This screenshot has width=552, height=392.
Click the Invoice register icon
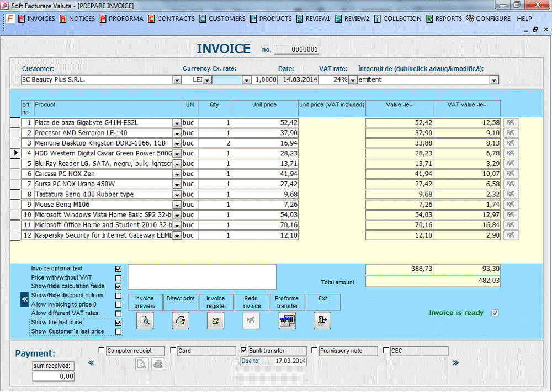(x=215, y=320)
